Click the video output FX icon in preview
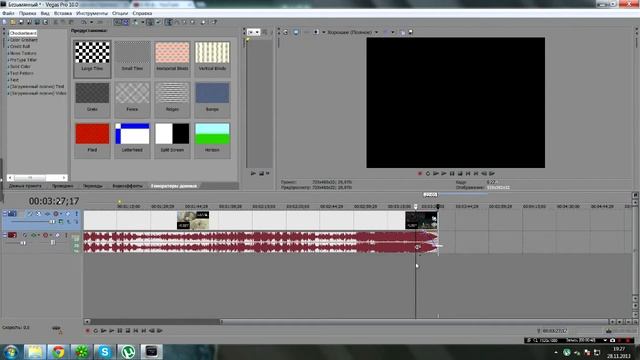This screenshot has width=640, height=360. point(307,32)
